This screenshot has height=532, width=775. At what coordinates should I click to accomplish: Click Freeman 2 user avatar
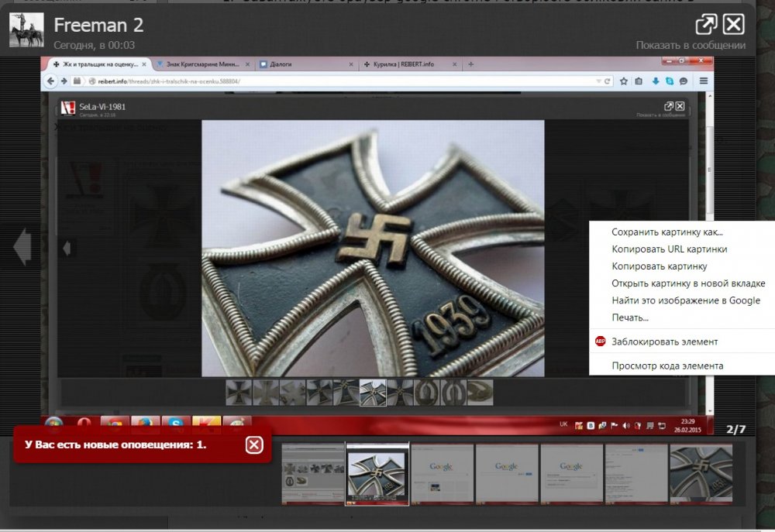pos(26,29)
